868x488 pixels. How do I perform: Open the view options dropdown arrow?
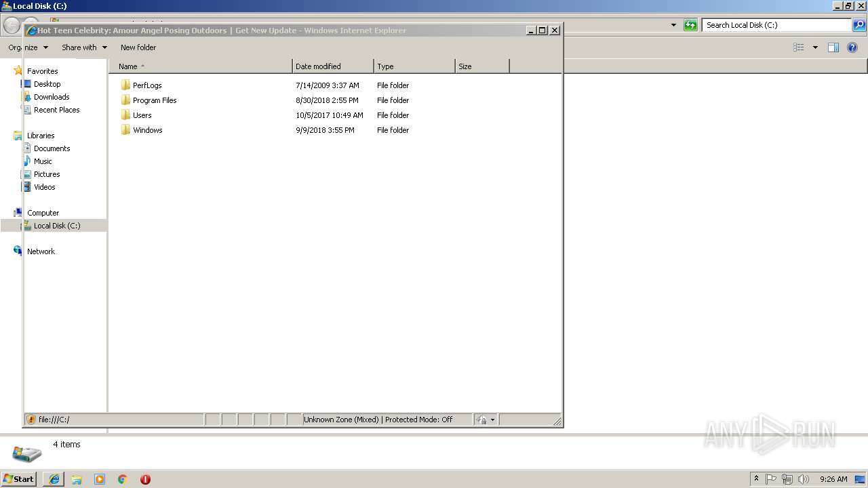click(815, 47)
